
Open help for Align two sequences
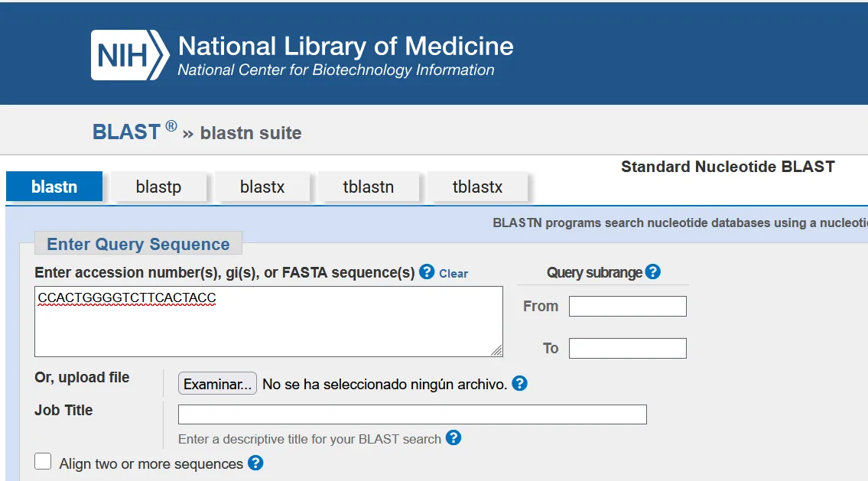click(x=255, y=463)
